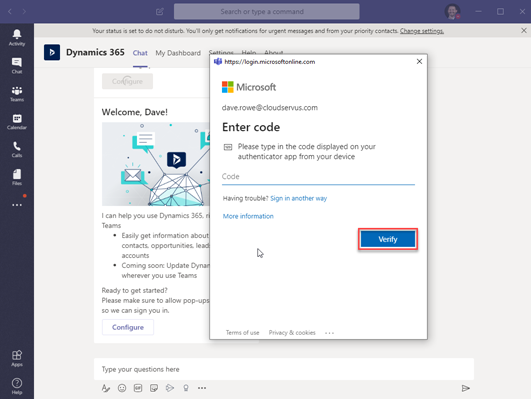Viewport: 531px width, 399px height.
Task: Open Calls in the left sidebar
Action: click(x=17, y=149)
